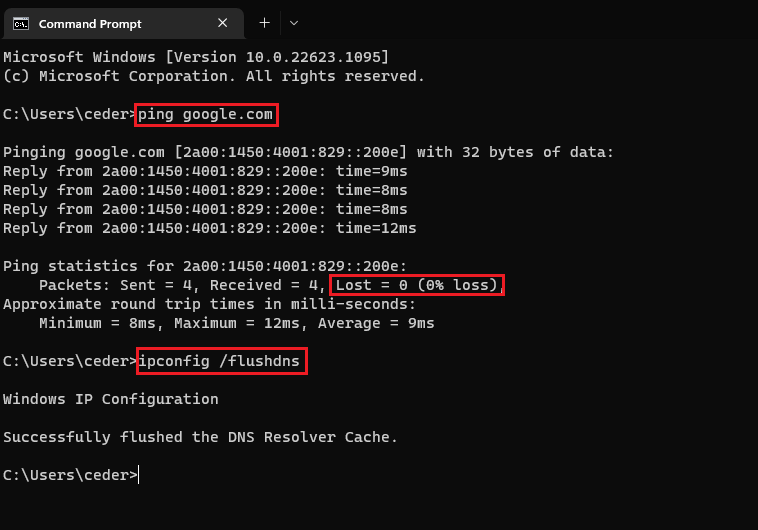Click the Minimum, Maximum, Average results line

pyautogui.click(x=236, y=323)
